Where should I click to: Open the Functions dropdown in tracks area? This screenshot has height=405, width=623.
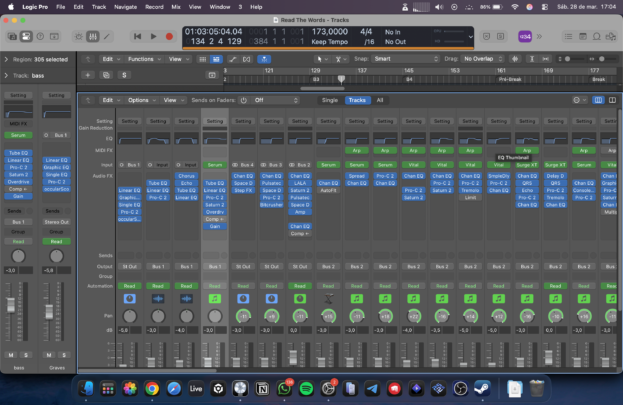pyautogui.click(x=144, y=59)
